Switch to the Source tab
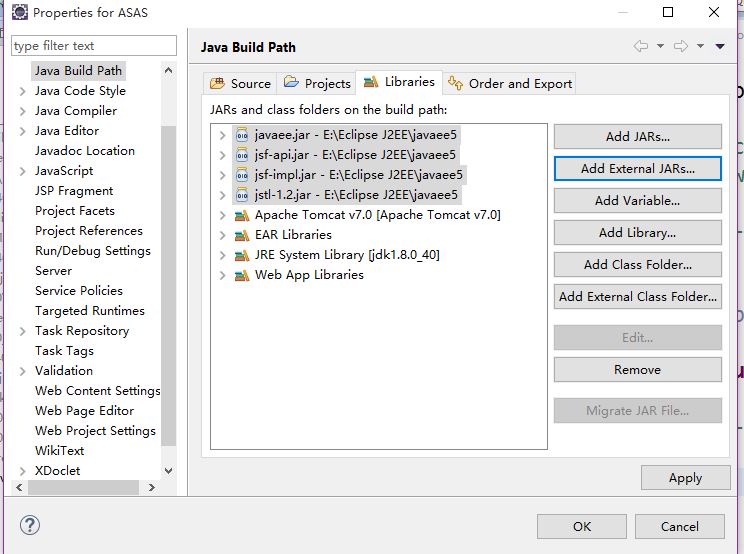The height and width of the screenshot is (554, 744). [x=240, y=83]
